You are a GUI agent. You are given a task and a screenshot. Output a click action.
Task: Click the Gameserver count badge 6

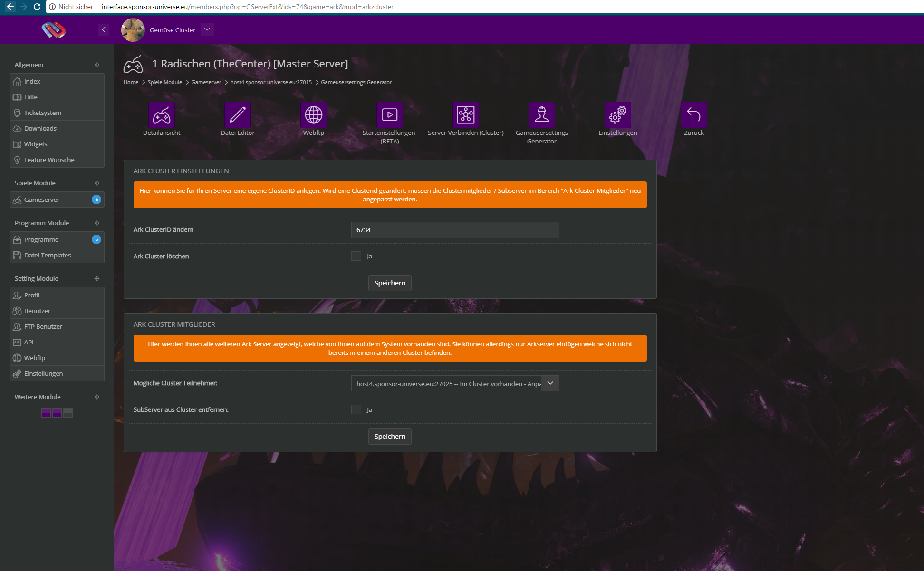point(96,200)
